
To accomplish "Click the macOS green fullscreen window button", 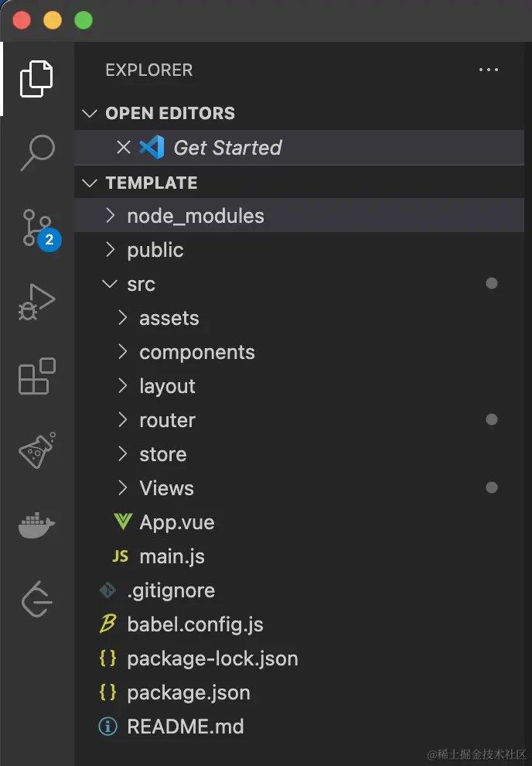I will 83,20.
